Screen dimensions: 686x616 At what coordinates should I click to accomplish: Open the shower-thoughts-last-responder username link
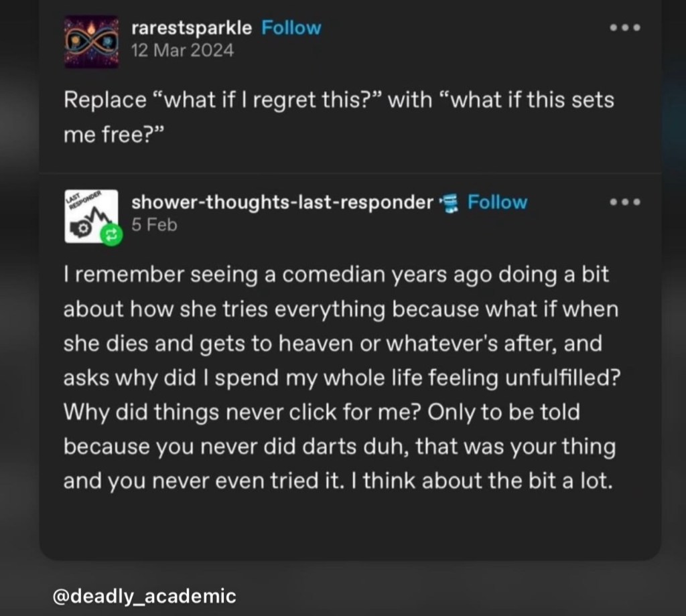click(x=282, y=202)
